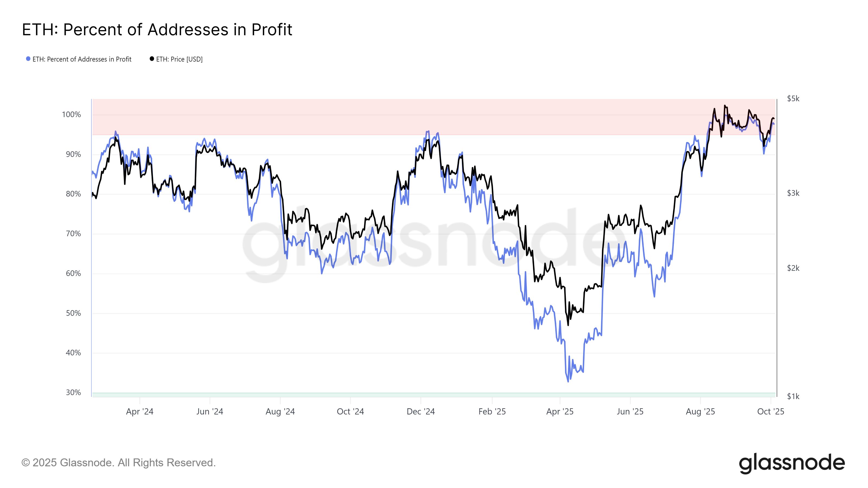Image resolution: width=868 pixels, height=488 pixels.
Task: Click the 50% left axis label
Action: pyautogui.click(x=73, y=313)
